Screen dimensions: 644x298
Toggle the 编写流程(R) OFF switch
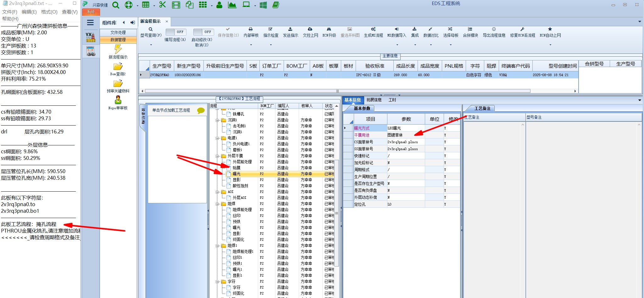click(x=176, y=32)
